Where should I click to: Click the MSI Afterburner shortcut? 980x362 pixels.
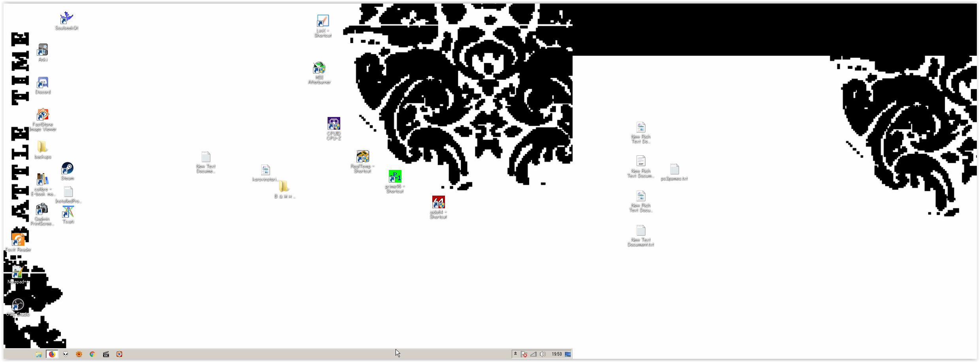click(x=319, y=68)
